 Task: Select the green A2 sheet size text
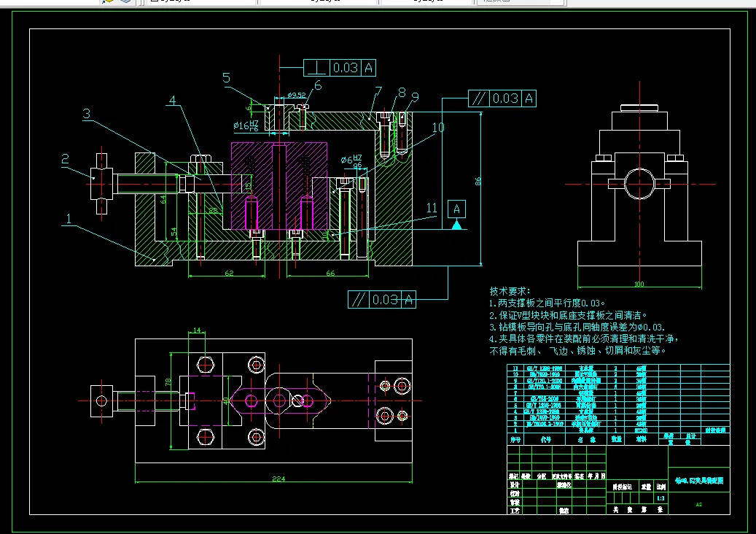click(x=698, y=505)
